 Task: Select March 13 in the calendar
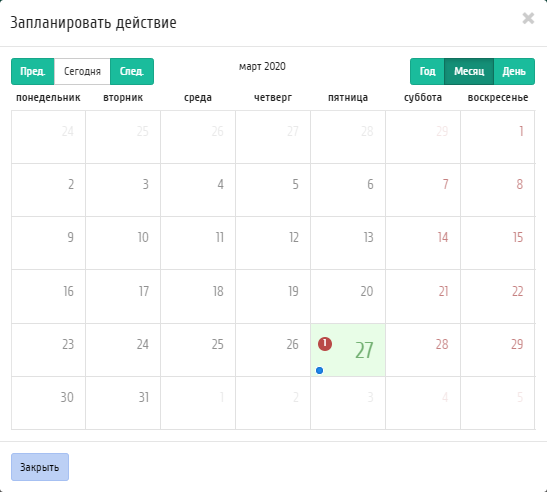click(348, 243)
